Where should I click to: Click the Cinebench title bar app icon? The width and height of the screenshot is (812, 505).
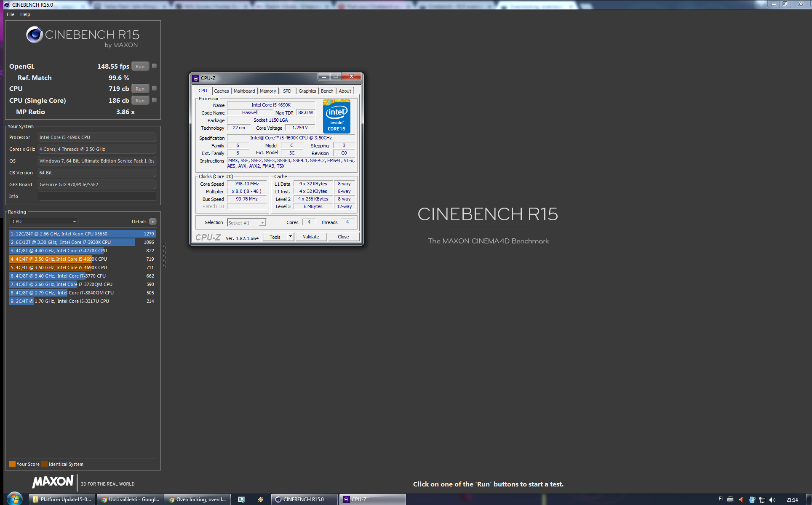pos(6,5)
